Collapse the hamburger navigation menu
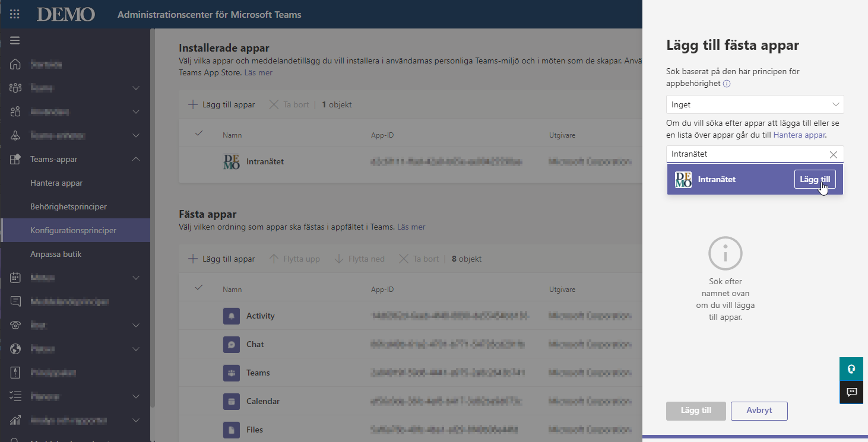Image resolution: width=868 pixels, height=442 pixels. point(15,40)
